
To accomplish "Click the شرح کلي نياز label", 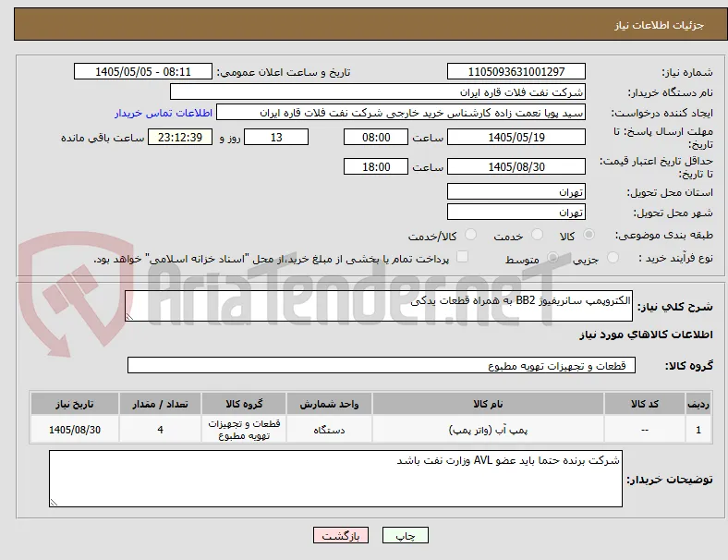I will pos(674,307).
